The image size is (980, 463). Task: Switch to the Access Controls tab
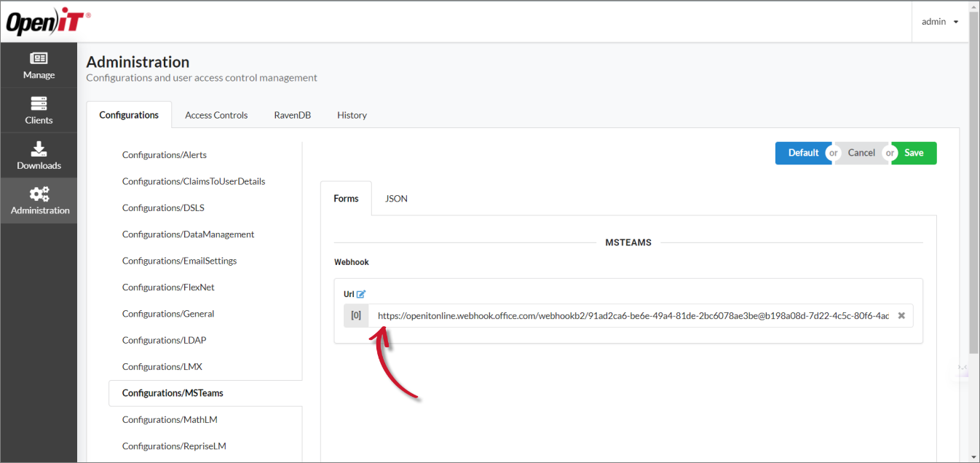(x=216, y=115)
